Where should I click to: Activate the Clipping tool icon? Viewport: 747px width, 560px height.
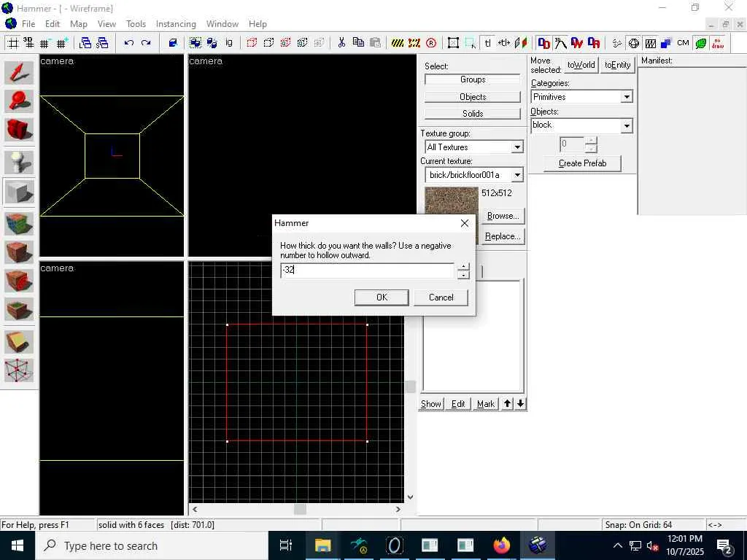pyautogui.click(x=20, y=342)
